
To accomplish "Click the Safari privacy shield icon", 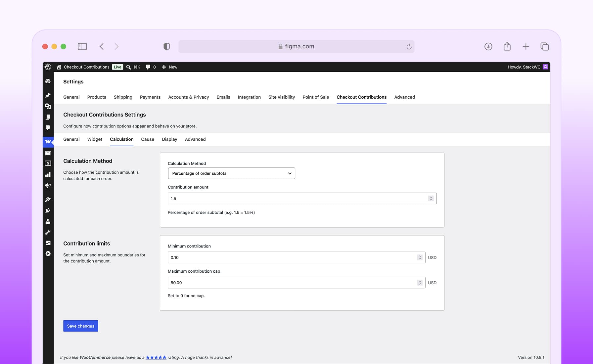I will [x=167, y=47].
